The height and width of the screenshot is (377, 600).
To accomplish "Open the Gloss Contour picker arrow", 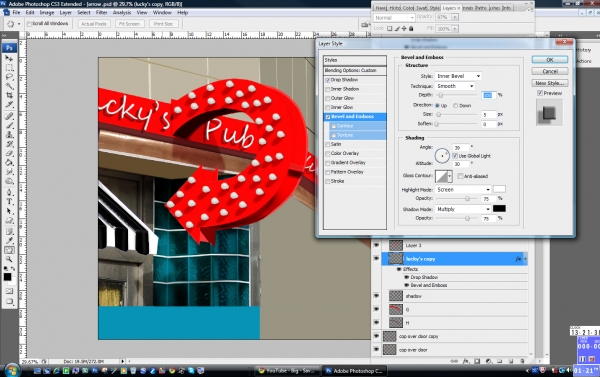I will pos(450,176).
